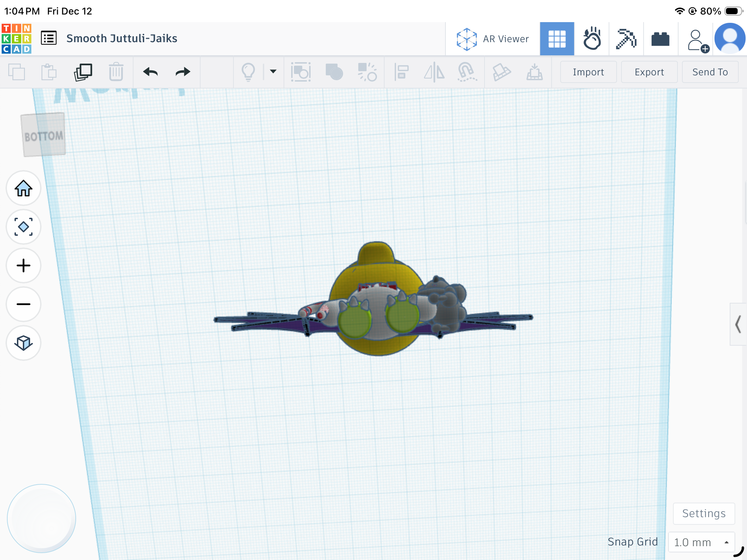Zoom in with the plus button

[x=24, y=265]
